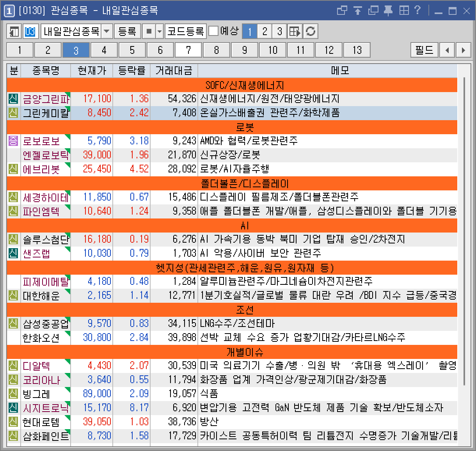Viewport: 476px width, 451px height.
Task: Click the 신 icon beside 삼성중공업
Action: [13, 323]
